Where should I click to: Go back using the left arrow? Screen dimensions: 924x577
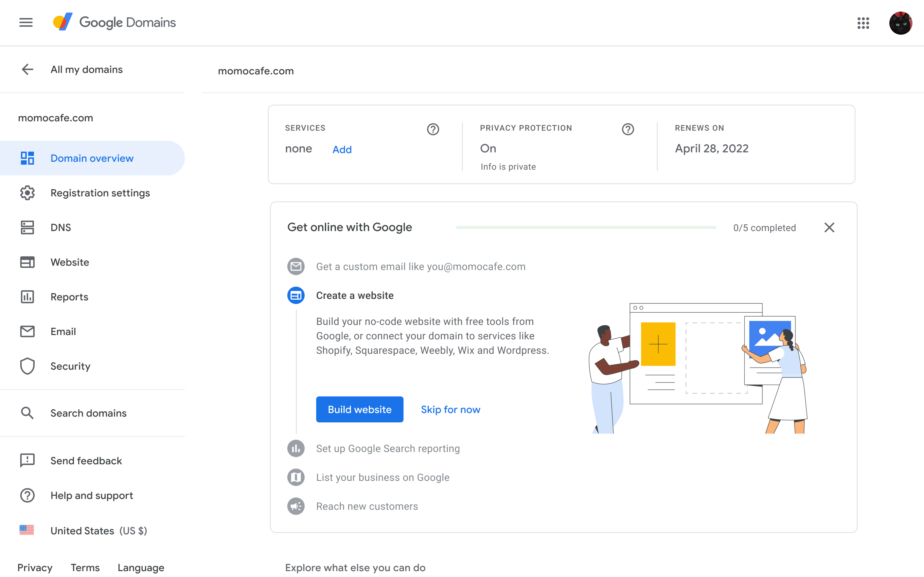click(28, 70)
